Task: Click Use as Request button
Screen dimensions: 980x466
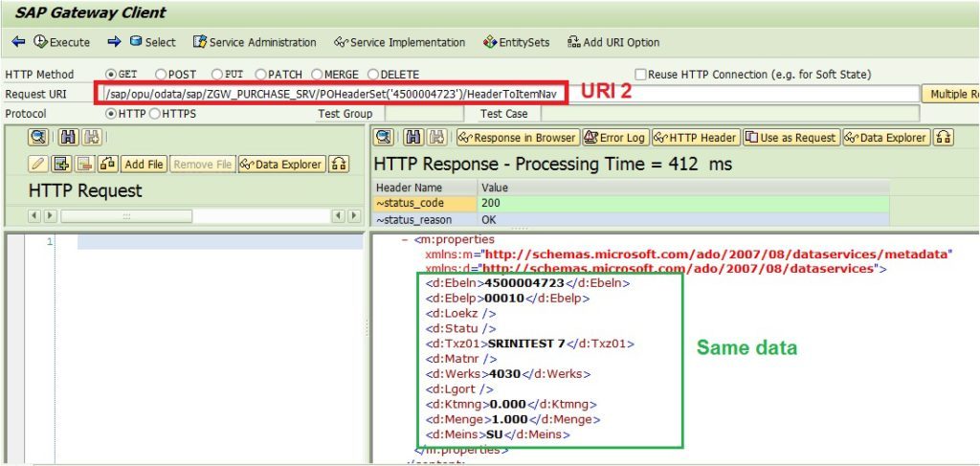Action: pyautogui.click(x=791, y=138)
